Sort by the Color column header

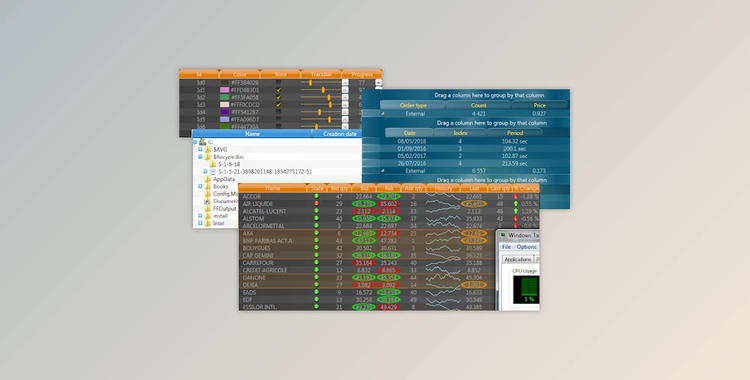click(x=240, y=74)
